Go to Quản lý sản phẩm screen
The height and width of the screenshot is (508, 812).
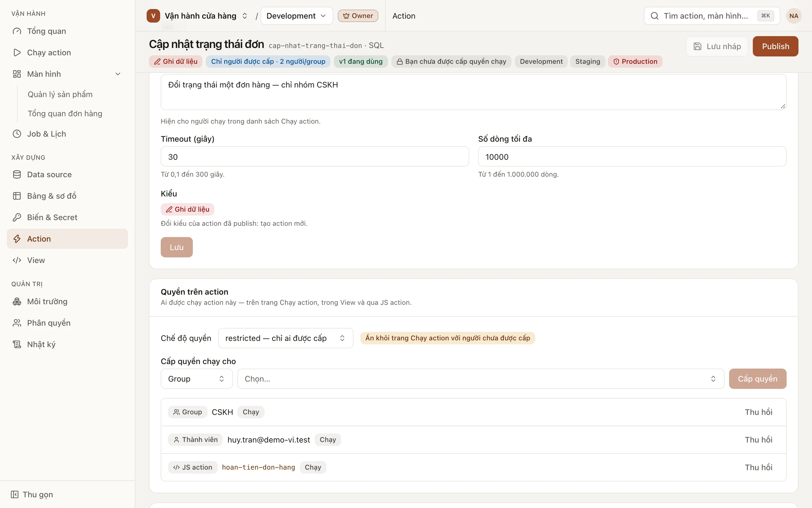60,95
